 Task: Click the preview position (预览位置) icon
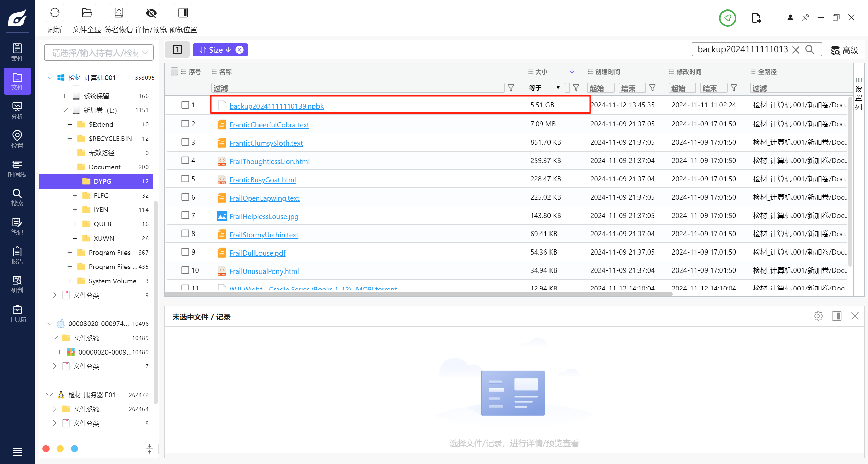pos(183,13)
